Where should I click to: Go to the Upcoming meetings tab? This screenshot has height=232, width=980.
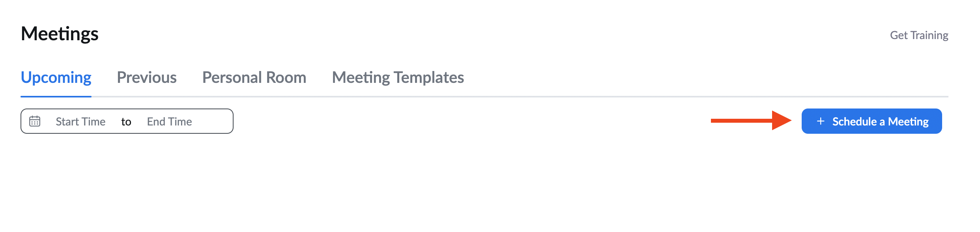pyautogui.click(x=56, y=77)
